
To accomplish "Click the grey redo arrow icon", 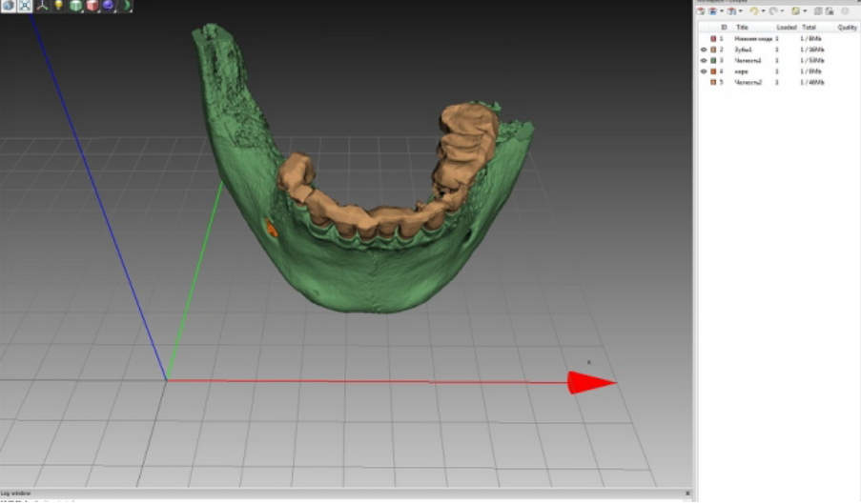I will [x=773, y=11].
